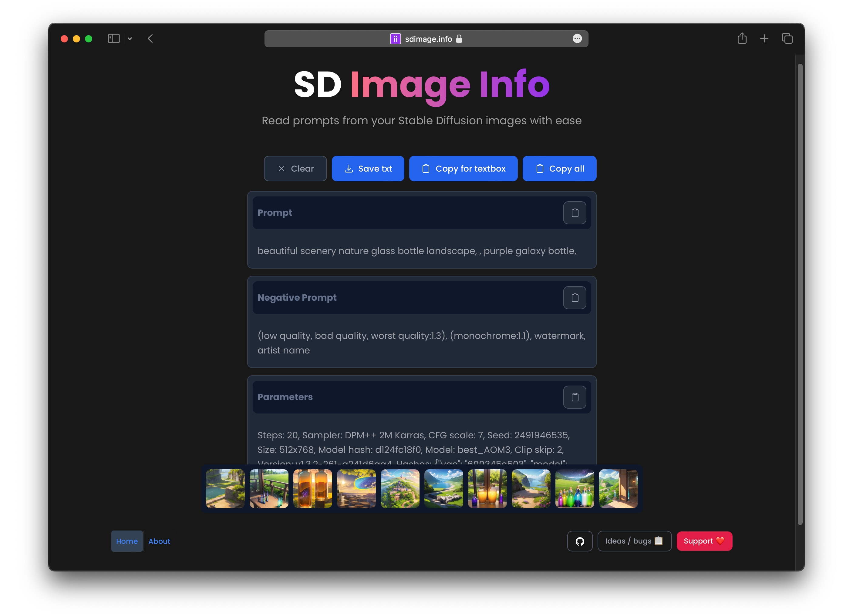This screenshot has height=616, width=853.
Task: Switch to the Home tab
Action: 127,541
